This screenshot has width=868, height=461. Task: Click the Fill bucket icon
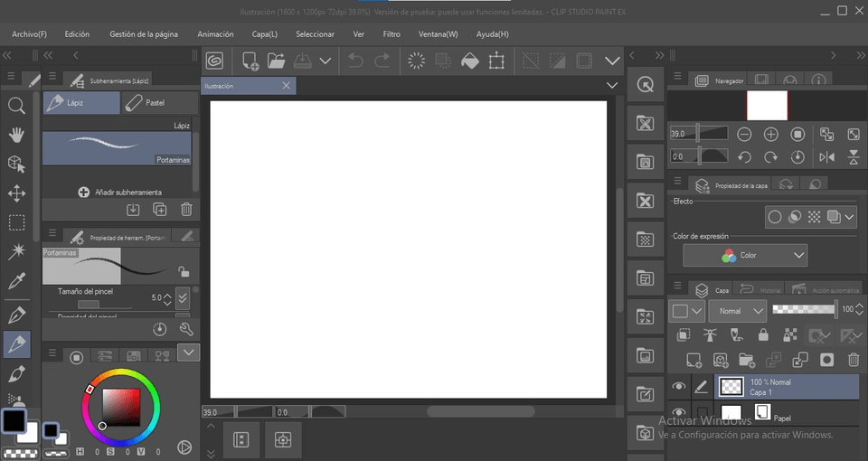pyautogui.click(x=470, y=61)
